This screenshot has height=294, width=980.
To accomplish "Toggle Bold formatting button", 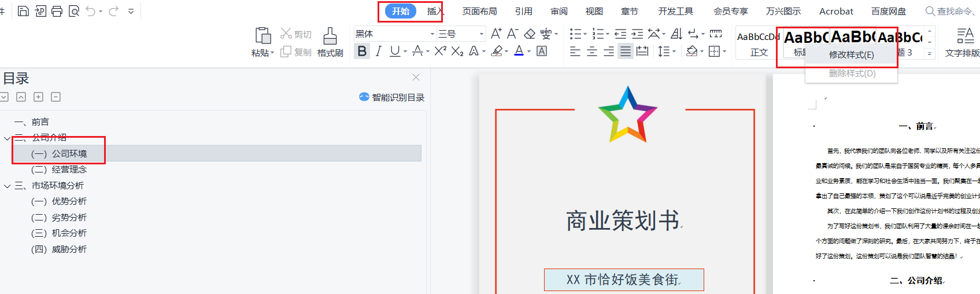I will [362, 51].
